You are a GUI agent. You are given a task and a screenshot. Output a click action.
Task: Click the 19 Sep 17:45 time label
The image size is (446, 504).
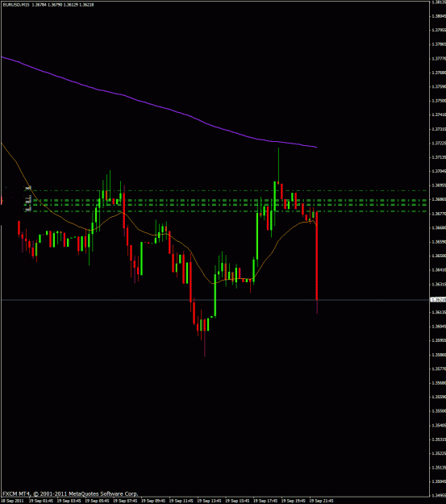pyautogui.click(x=265, y=501)
